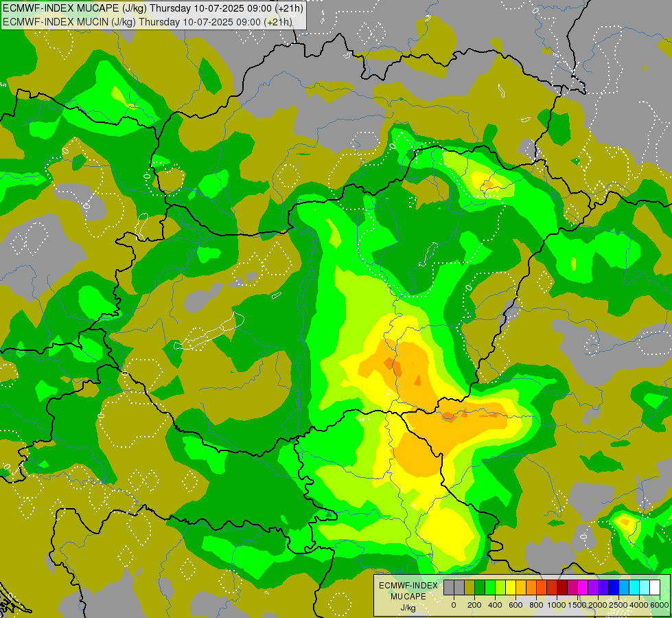
Task: Click the legend value 1500
Action: (x=578, y=605)
